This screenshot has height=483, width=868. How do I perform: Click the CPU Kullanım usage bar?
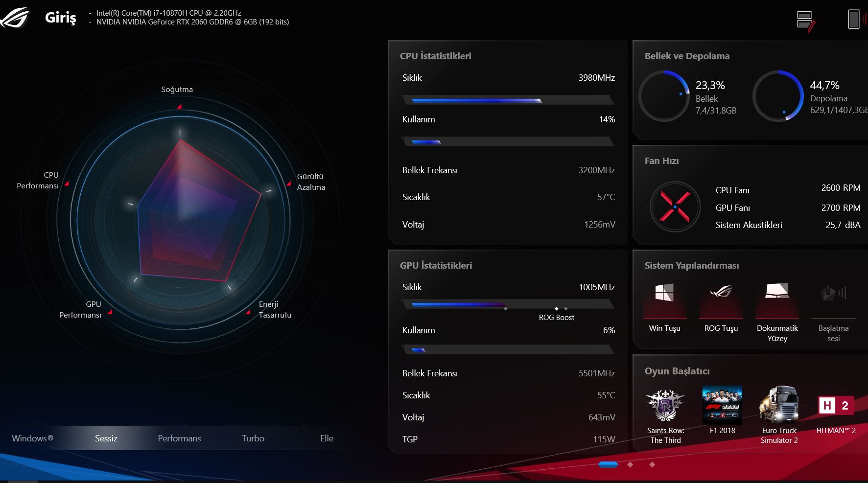coord(508,142)
